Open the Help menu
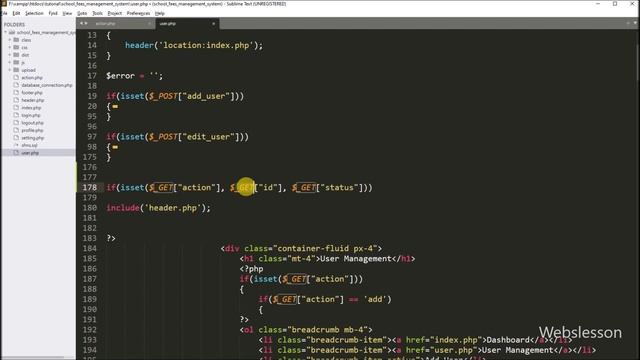The width and height of the screenshot is (640, 360). [x=160, y=13]
